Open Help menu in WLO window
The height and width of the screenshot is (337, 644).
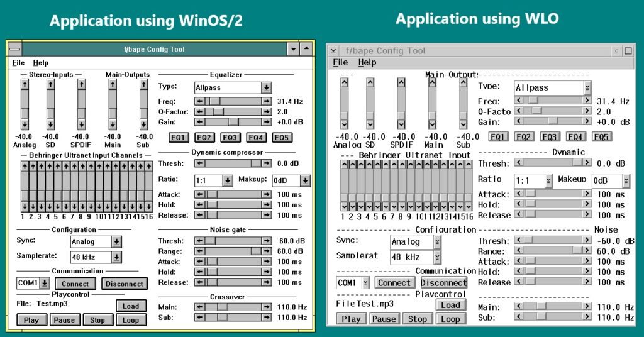pos(367,62)
